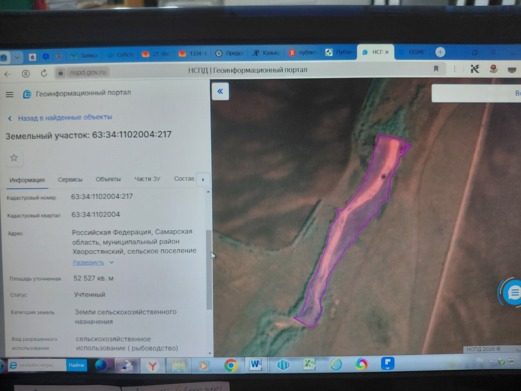Click the info panel vertical scrollbar
This screenshot has width=521, height=391.
(x=209, y=269)
